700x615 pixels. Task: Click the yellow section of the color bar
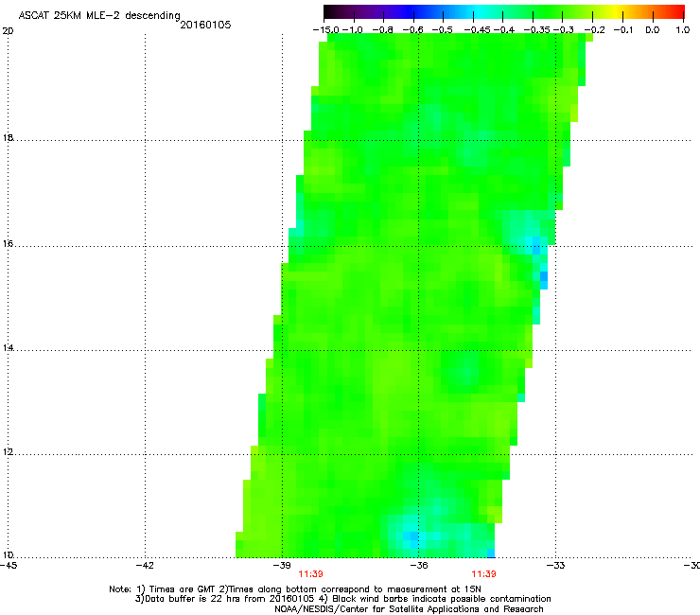[x=619, y=11]
